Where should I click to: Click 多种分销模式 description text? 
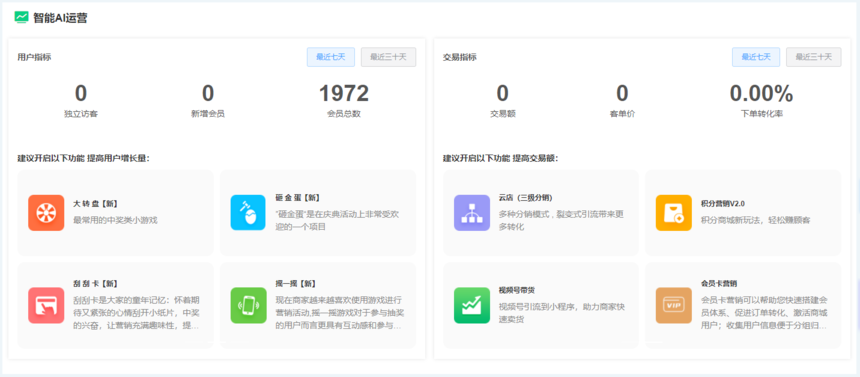point(561,220)
